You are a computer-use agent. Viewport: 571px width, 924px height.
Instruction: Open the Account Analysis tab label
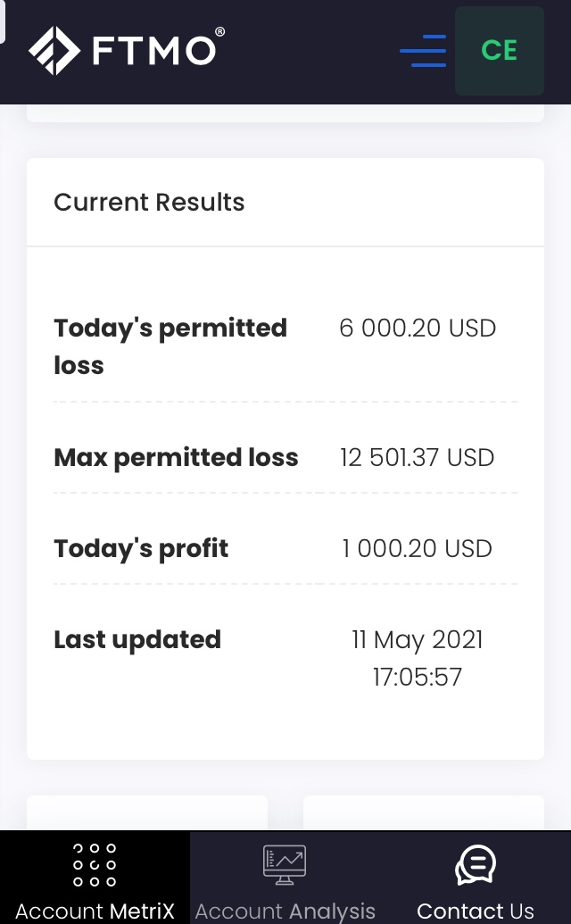(285, 912)
